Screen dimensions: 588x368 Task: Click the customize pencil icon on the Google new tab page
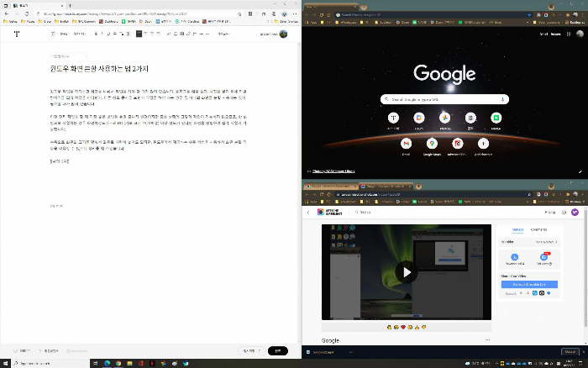580,171
